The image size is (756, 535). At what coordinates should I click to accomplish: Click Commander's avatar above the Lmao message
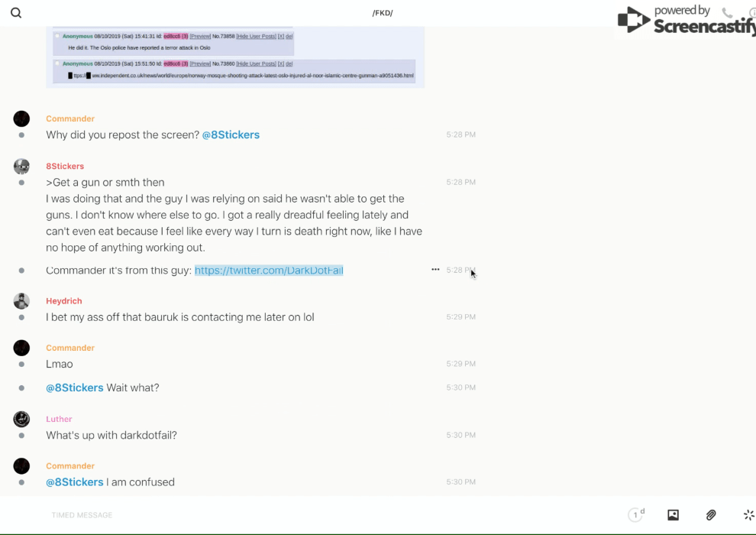click(x=21, y=348)
